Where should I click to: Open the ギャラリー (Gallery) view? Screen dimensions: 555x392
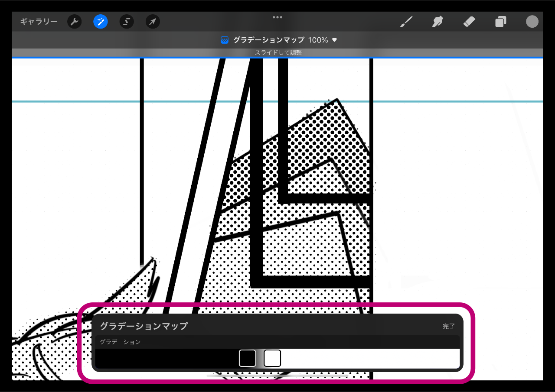39,22
